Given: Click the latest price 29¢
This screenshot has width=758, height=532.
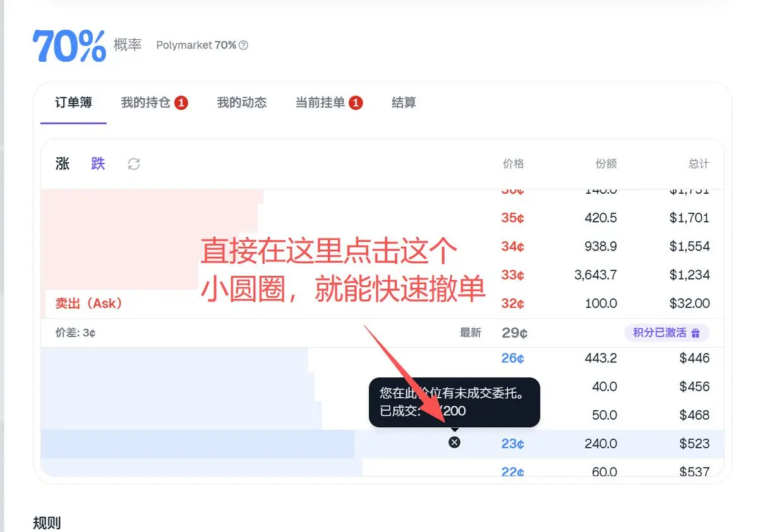Looking at the screenshot, I should (515, 333).
